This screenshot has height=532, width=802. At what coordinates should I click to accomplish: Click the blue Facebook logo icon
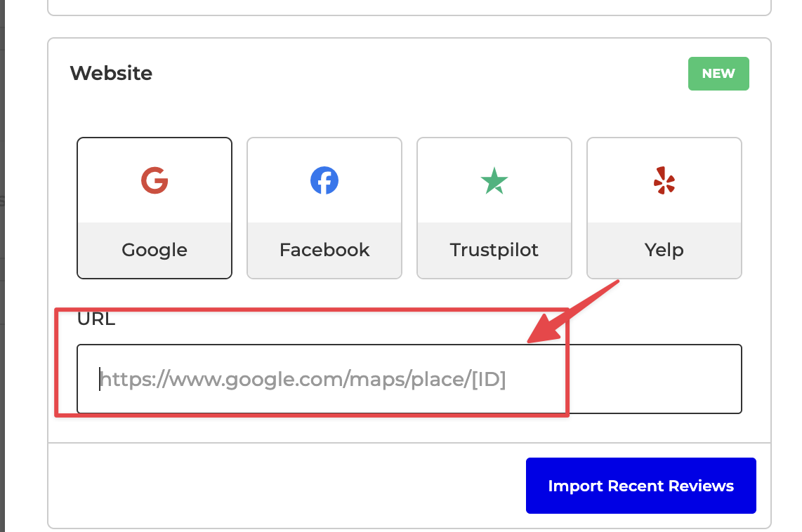pos(324,180)
